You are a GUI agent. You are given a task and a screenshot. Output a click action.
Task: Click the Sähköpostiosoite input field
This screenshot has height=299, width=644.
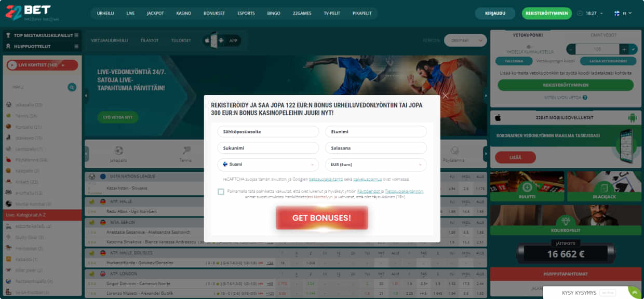267,131
